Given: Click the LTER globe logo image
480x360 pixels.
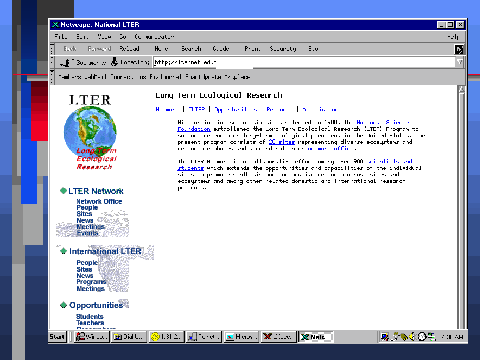Looking at the screenshot, I should pyautogui.click(x=90, y=132).
